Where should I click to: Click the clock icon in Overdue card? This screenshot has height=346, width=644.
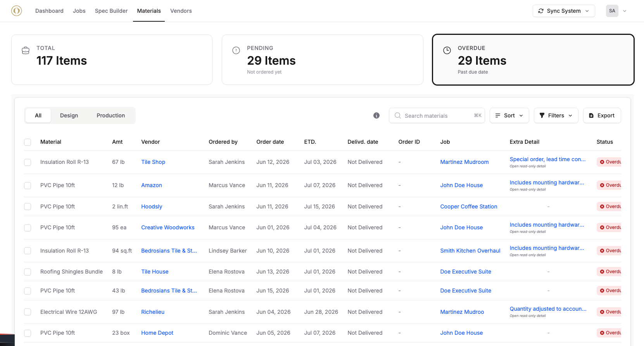tap(447, 50)
